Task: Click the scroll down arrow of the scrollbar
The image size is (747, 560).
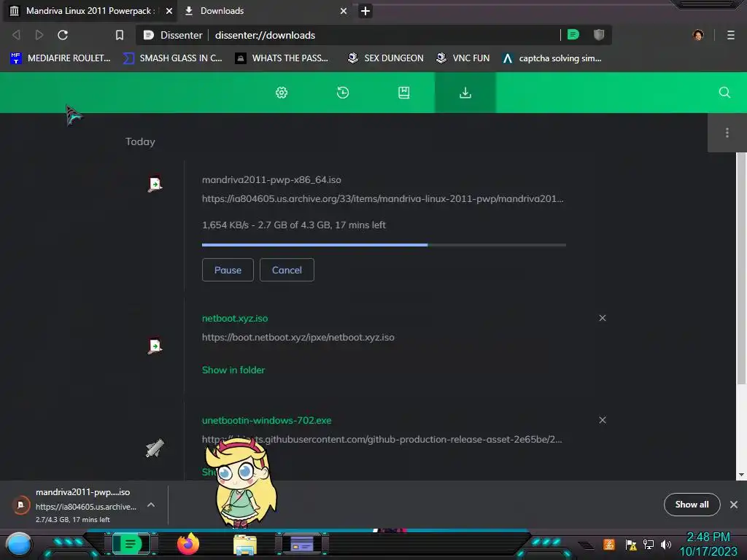Action: [741, 475]
